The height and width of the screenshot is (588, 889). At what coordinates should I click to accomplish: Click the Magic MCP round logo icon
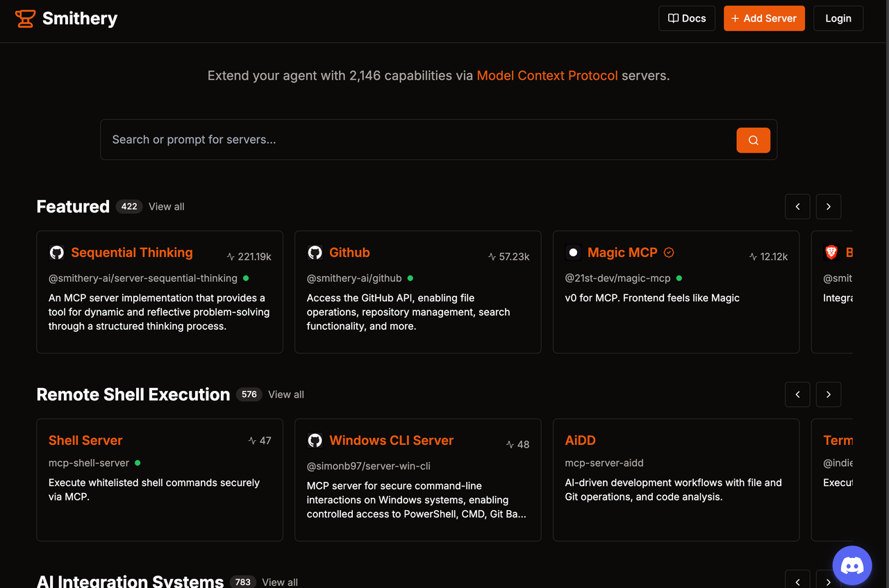tap(573, 253)
